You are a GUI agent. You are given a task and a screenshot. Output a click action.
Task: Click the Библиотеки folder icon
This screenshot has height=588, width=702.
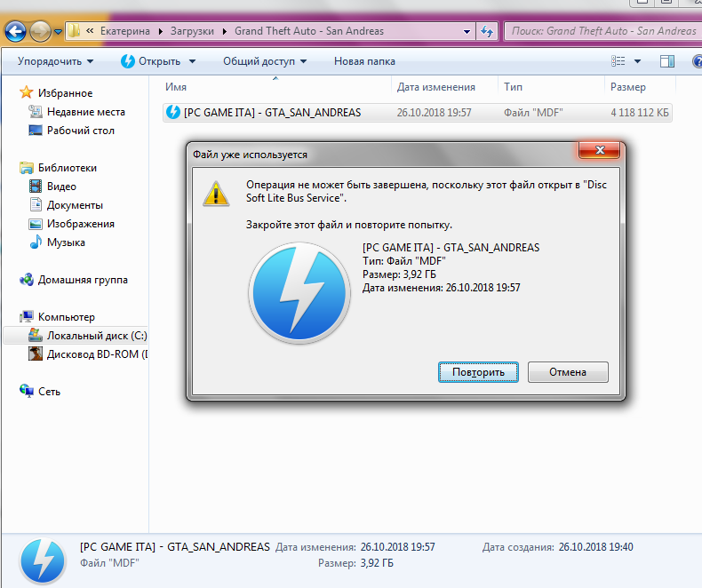tap(27, 168)
